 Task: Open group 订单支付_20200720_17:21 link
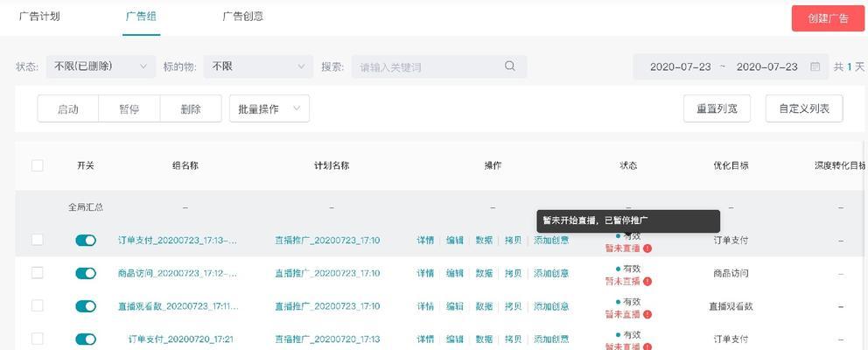point(180,339)
